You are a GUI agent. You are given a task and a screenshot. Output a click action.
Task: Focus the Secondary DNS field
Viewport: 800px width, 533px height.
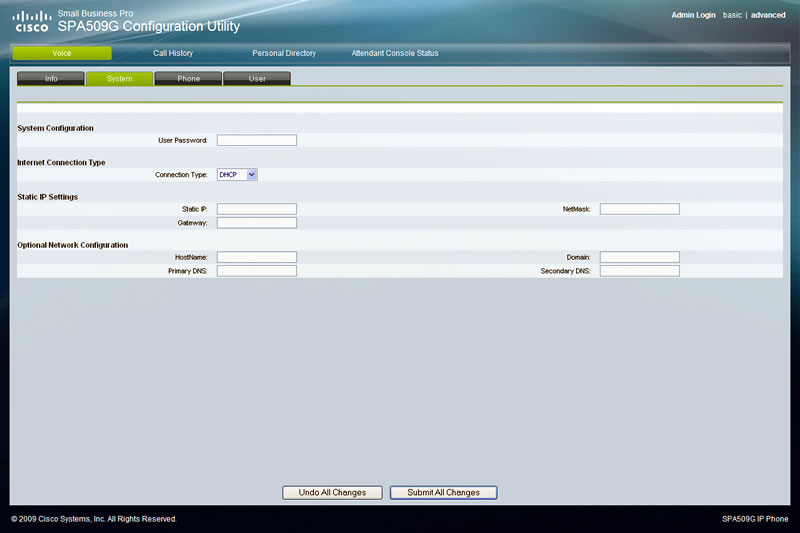(640, 271)
